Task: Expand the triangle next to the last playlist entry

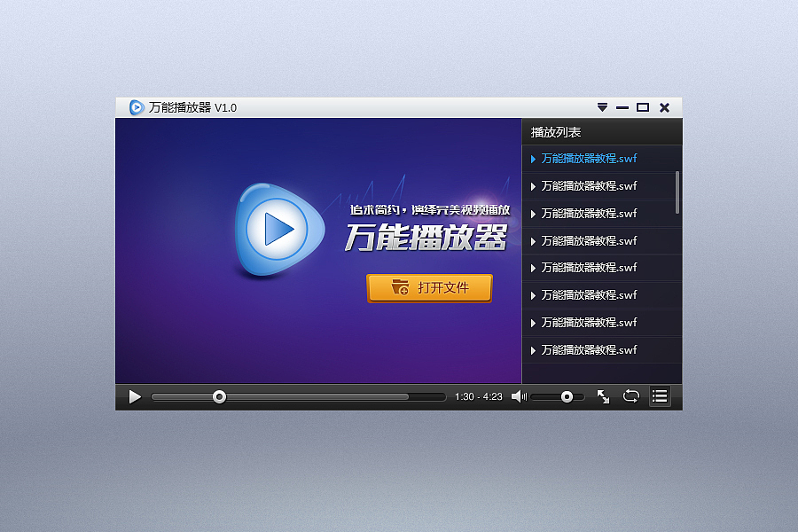Action: [532, 349]
